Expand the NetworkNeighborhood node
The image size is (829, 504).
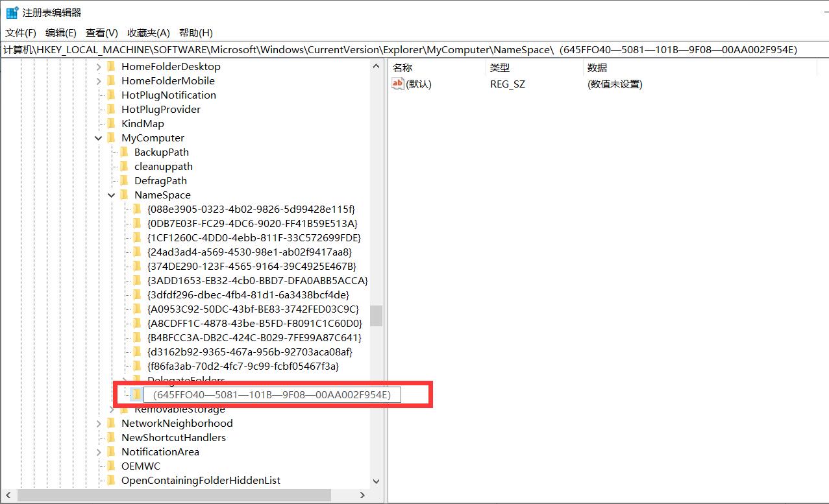(x=98, y=423)
